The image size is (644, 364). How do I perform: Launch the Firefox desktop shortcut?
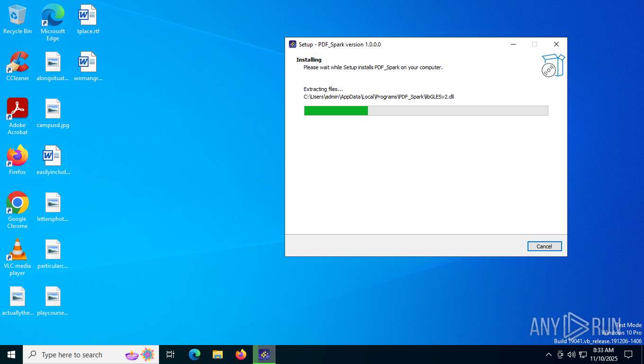[18, 161]
